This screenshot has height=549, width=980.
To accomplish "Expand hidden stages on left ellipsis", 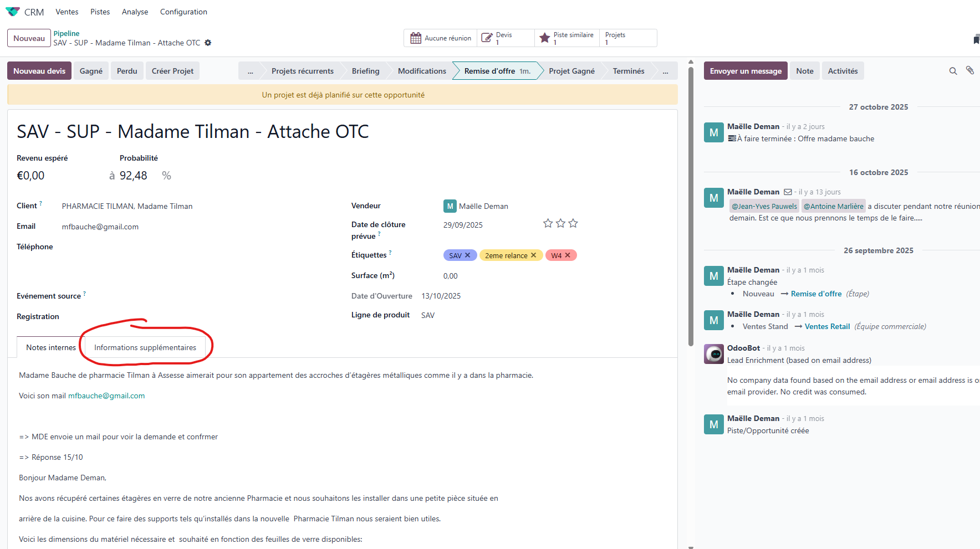I will [x=250, y=71].
